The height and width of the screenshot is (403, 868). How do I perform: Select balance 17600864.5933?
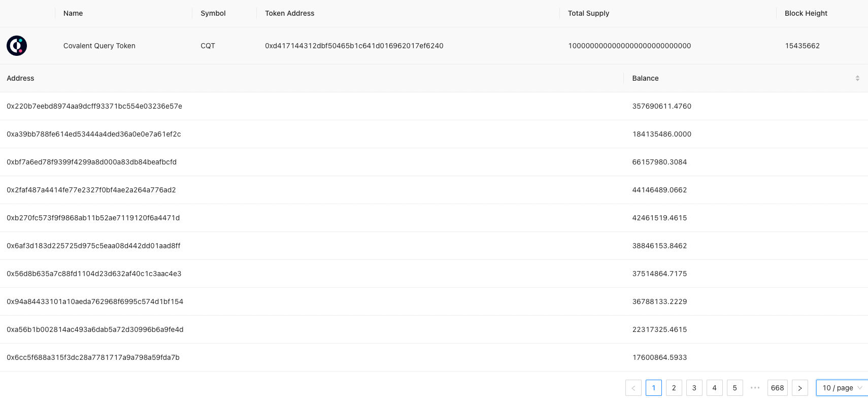pyautogui.click(x=660, y=357)
